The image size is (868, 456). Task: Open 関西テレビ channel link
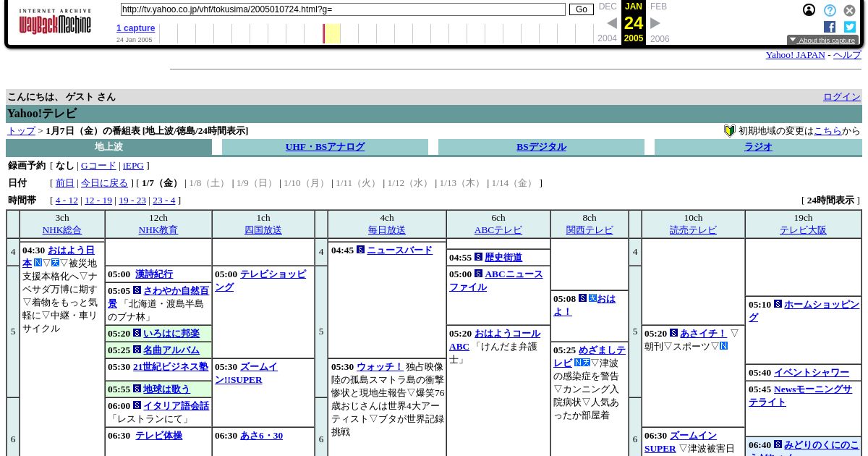coord(590,230)
